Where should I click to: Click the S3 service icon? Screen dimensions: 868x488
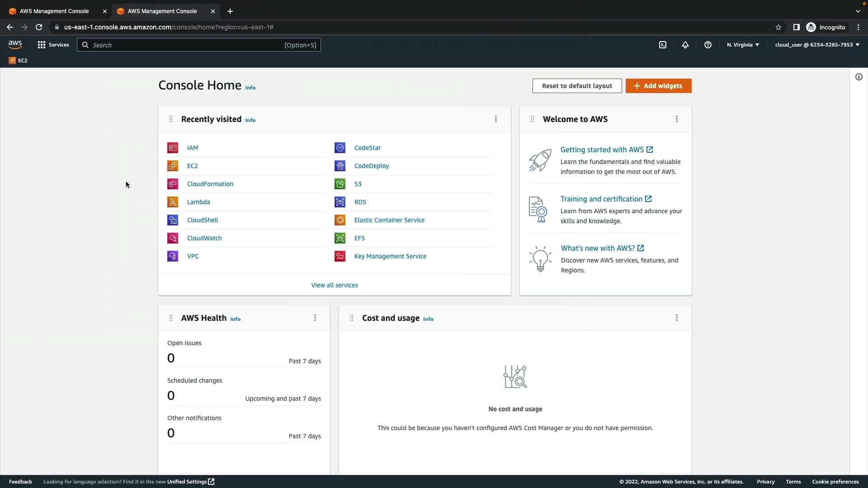[x=340, y=184]
